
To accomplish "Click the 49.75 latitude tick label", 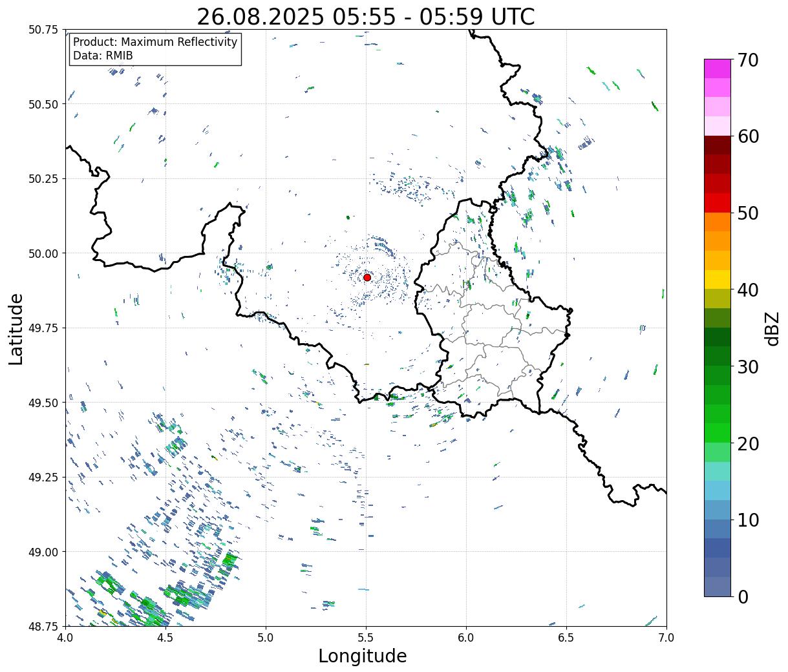I will click(43, 328).
